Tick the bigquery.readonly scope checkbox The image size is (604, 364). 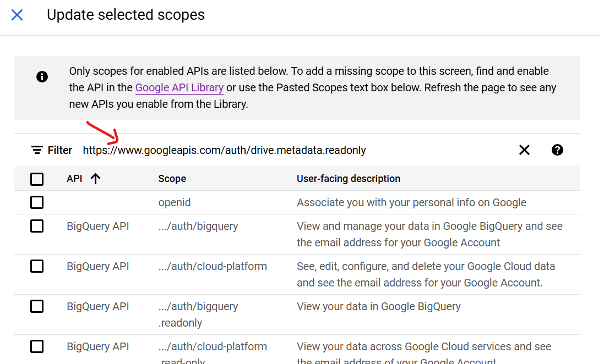(37, 306)
